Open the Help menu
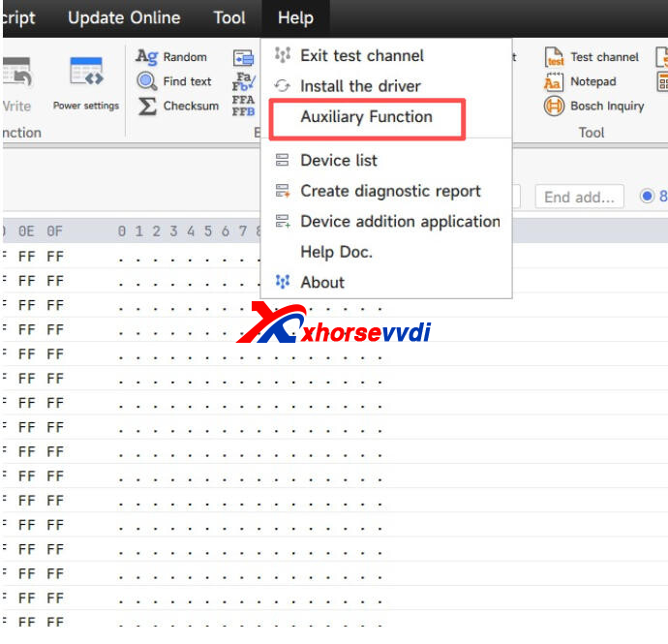The width and height of the screenshot is (668, 644). click(295, 17)
